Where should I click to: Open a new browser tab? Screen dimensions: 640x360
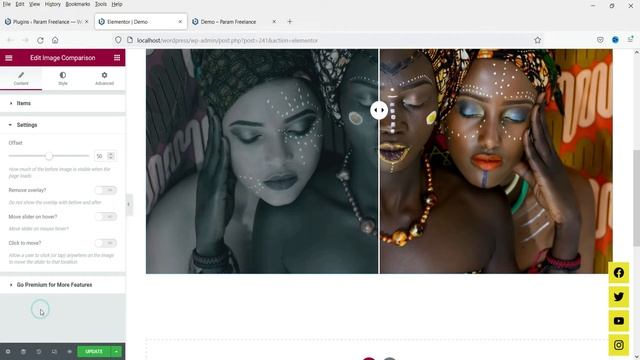290,22
